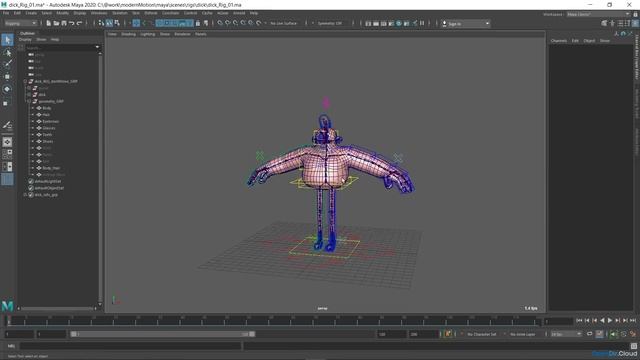Open the File menu

pos(6,13)
